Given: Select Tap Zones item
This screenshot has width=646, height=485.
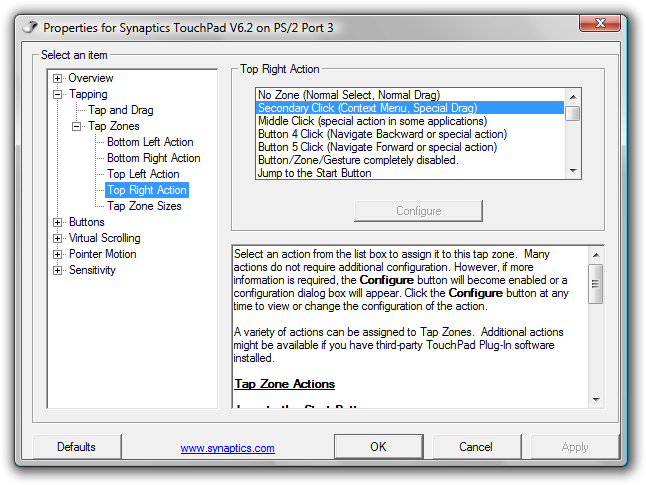Looking at the screenshot, I should click(x=114, y=126).
